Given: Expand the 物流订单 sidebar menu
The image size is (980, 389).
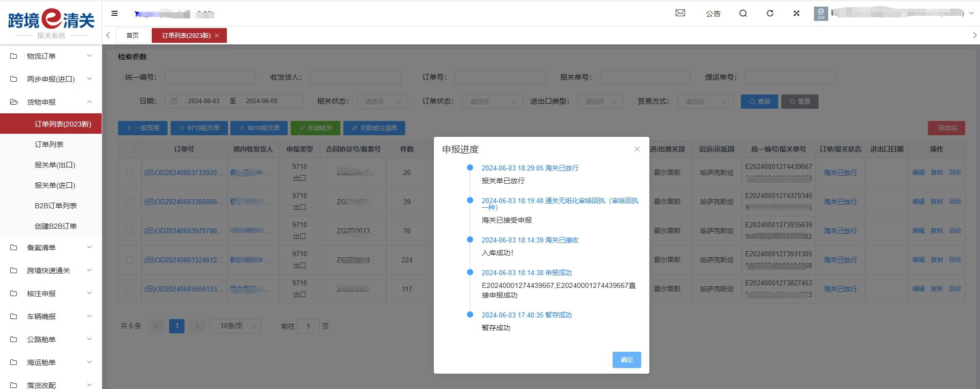Looking at the screenshot, I should pyautogui.click(x=51, y=56).
